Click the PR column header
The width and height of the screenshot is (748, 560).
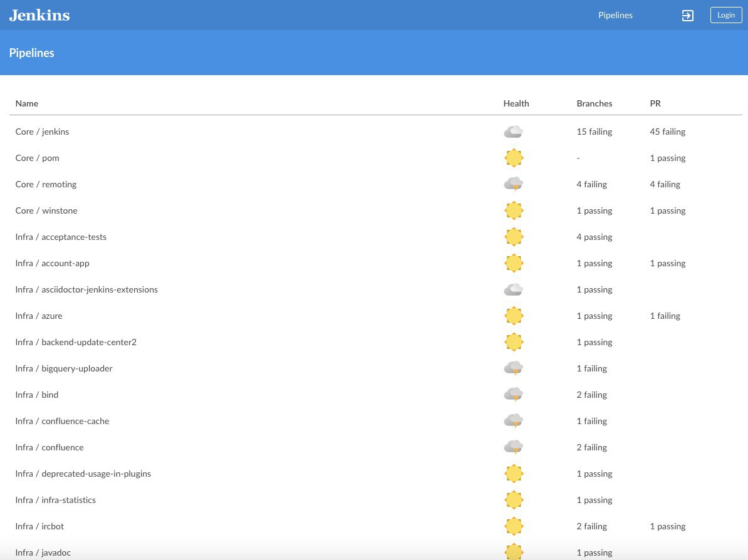point(655,103)
